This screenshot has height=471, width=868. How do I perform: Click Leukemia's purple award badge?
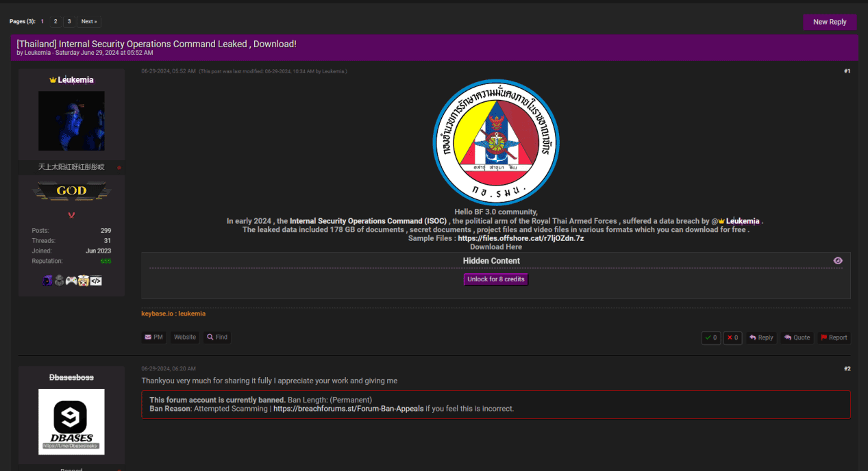pyautogui.click(x=47, y=280)
